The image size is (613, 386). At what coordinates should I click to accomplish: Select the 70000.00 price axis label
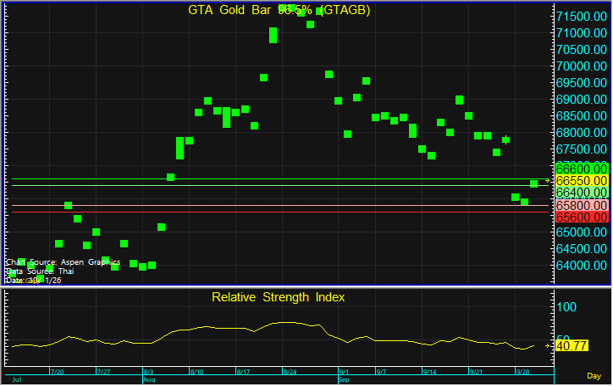(x=581, y=66)
